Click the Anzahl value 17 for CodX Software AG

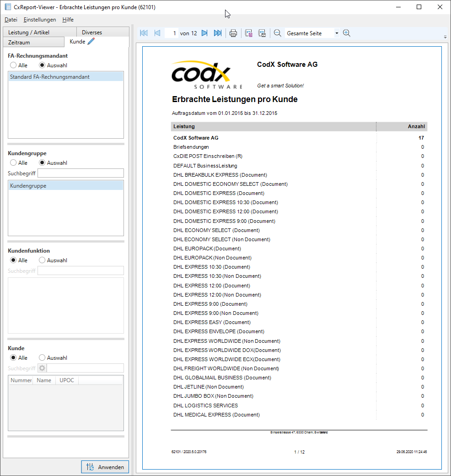click(x=421, y=138)
